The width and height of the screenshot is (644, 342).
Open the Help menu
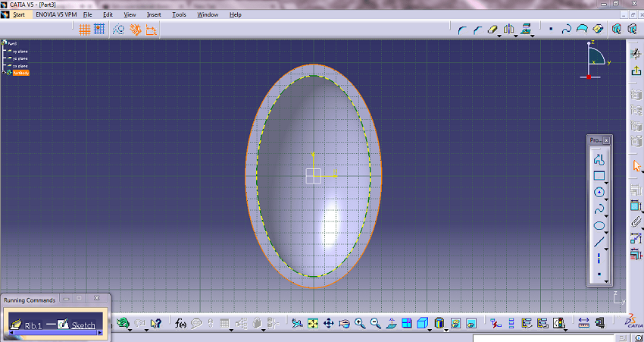click(x=236, y=14)
